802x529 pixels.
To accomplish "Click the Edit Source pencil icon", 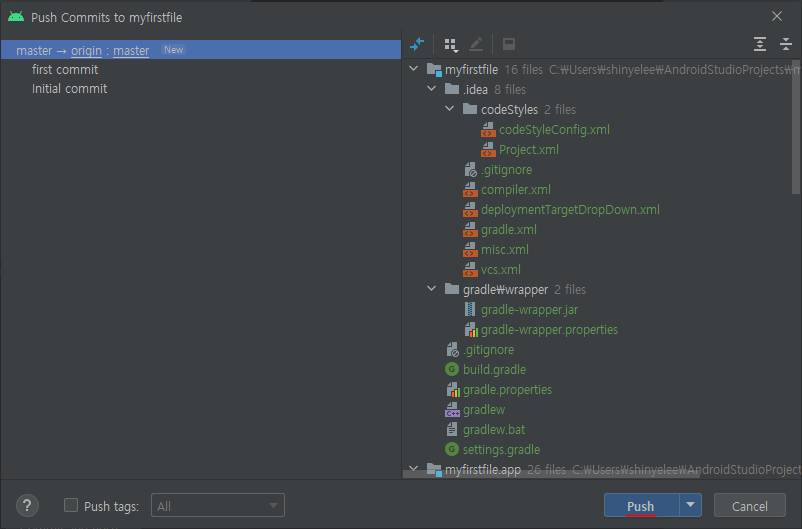I will (x=476, y=45).
